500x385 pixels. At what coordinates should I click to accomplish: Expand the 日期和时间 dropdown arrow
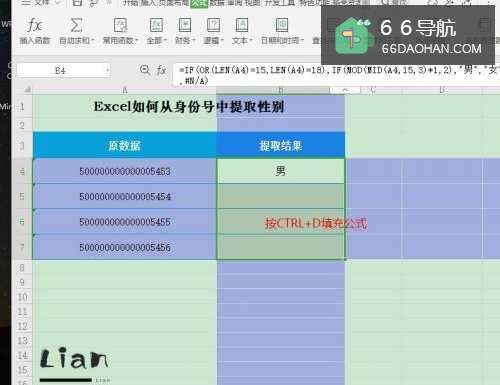[302, 41]
